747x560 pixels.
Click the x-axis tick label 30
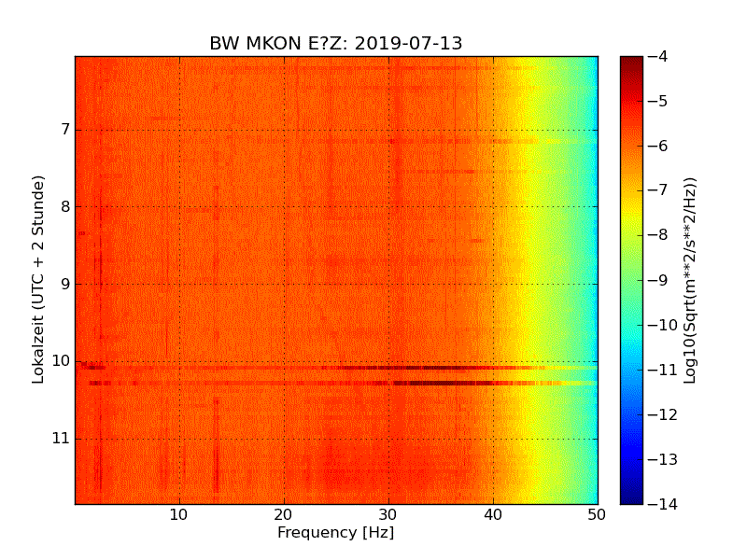(x=388, y=515)
